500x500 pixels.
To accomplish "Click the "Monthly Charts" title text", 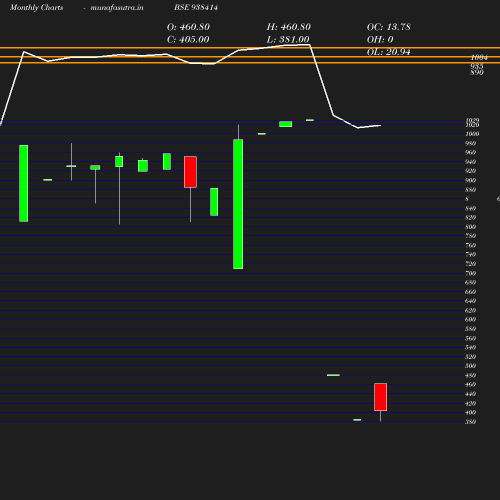I will coord(36,7).
